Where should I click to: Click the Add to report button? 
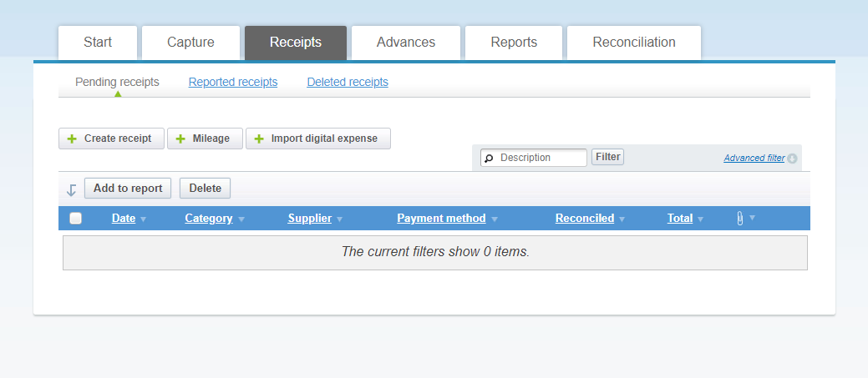[128, 189]
